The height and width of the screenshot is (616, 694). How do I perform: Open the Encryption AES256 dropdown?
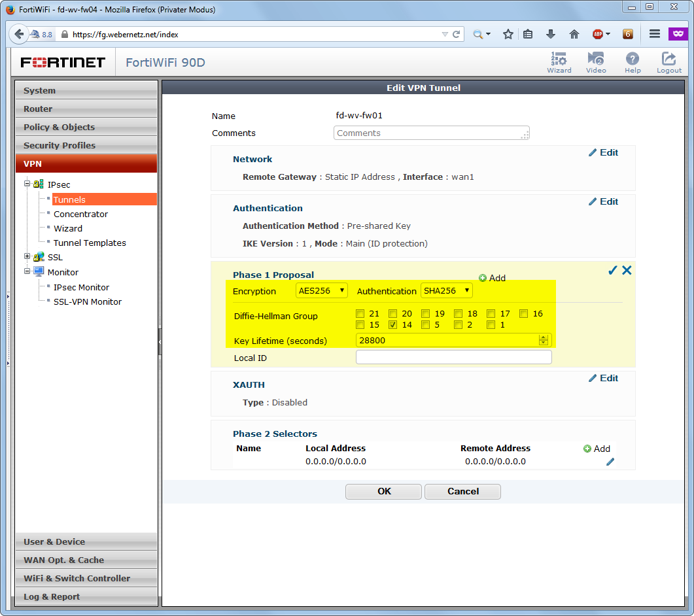tap(321, 291)
